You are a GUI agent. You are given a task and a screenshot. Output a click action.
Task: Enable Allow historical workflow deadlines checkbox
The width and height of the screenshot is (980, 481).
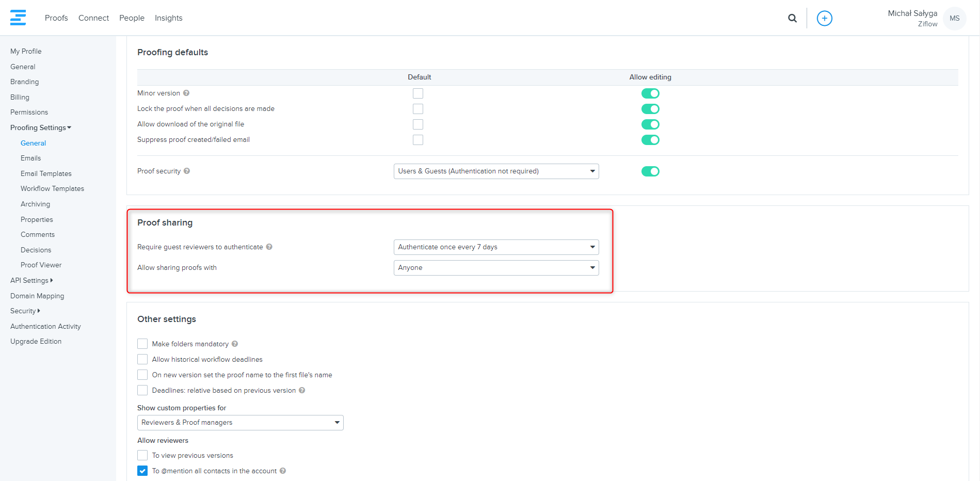(142, 360)
